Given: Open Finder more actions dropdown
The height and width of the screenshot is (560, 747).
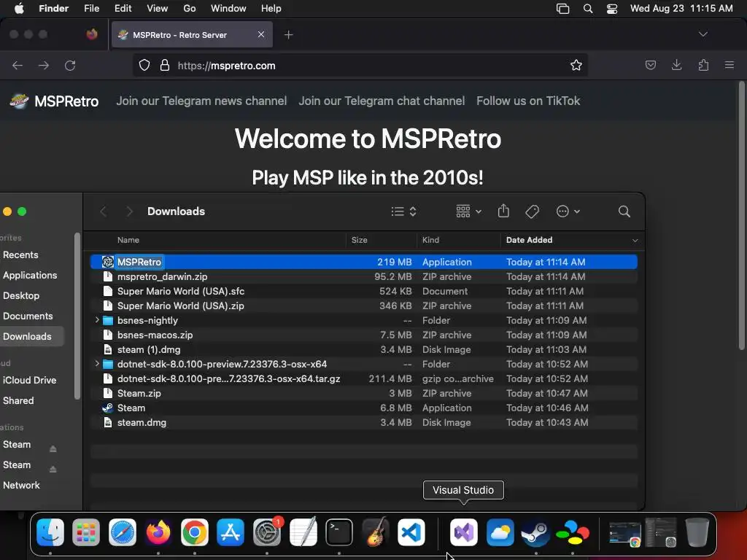Looking at the screenshot, I should pyautogui.click(x=568, y=211).
